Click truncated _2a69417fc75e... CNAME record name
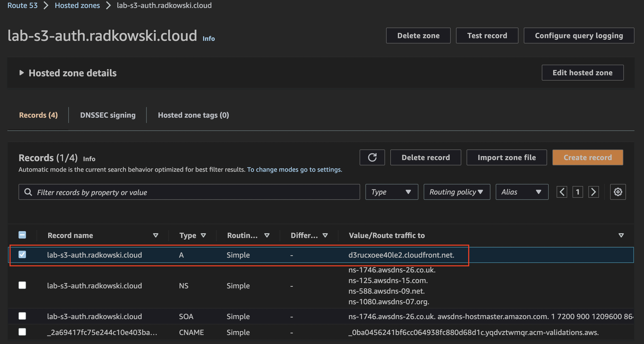The image size is (644, 344). [x=102, y=332]
